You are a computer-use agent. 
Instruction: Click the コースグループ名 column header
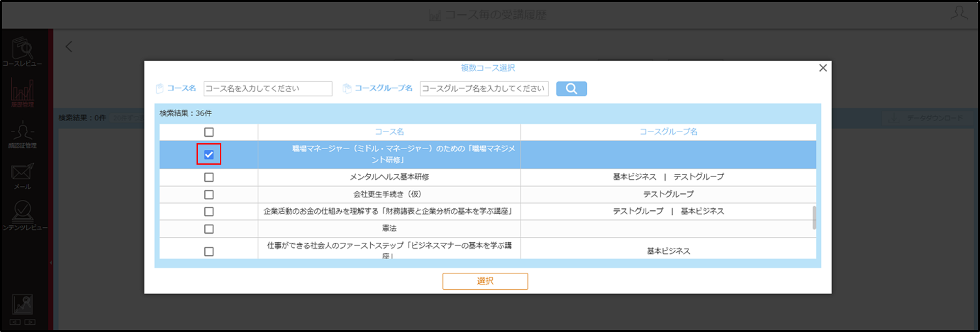tap(668, 132)
